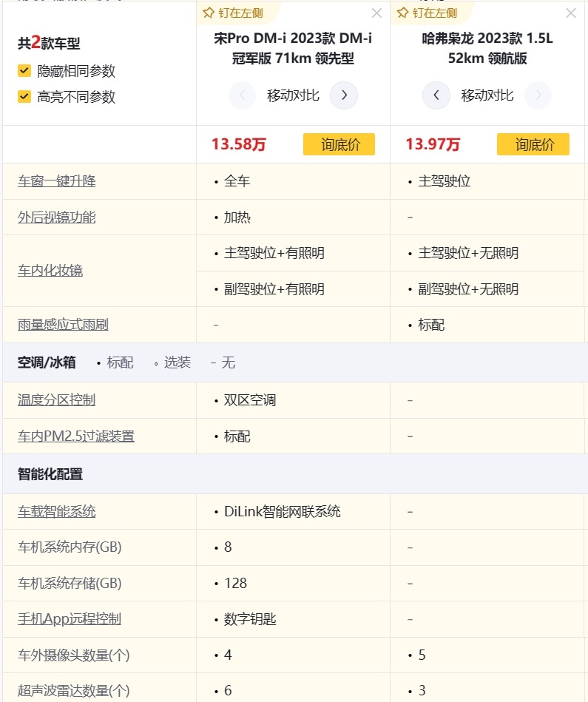This screenshot has height=702, width=588.
Task: Move 宋Pro DM-i column left arrow
Action: [x=242, y=95]
